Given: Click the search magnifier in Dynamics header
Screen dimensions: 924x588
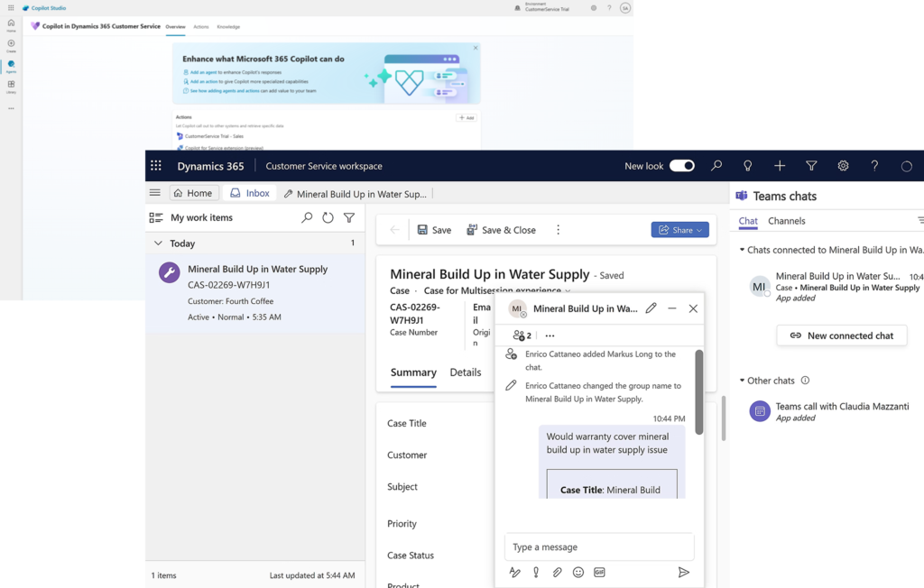Looking at the screenshot, I should [x=716, y=166].
